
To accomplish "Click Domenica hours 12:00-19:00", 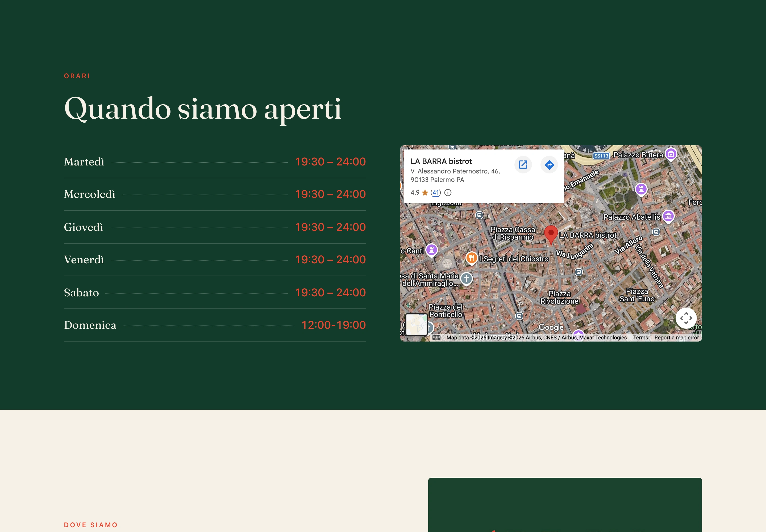I will (333, 325).
